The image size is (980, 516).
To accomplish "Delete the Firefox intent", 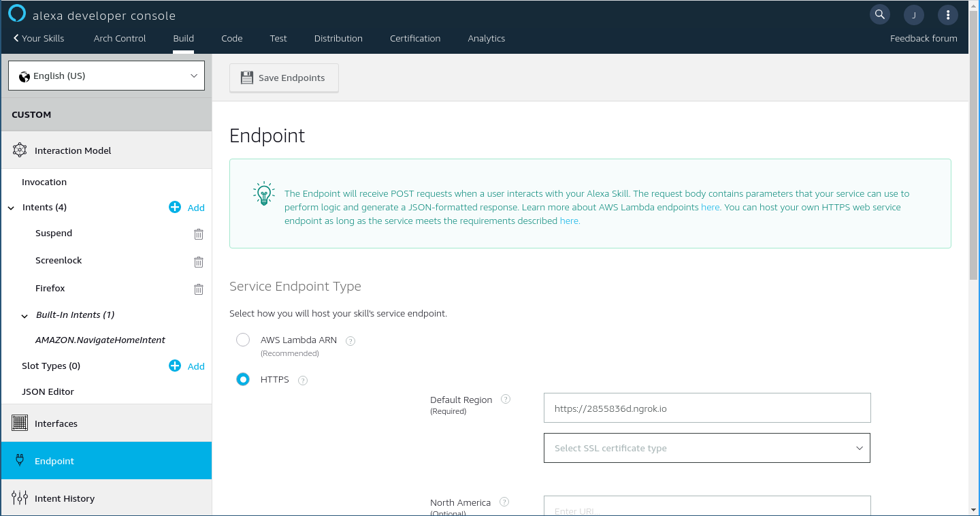I will (x=199, y=289).
